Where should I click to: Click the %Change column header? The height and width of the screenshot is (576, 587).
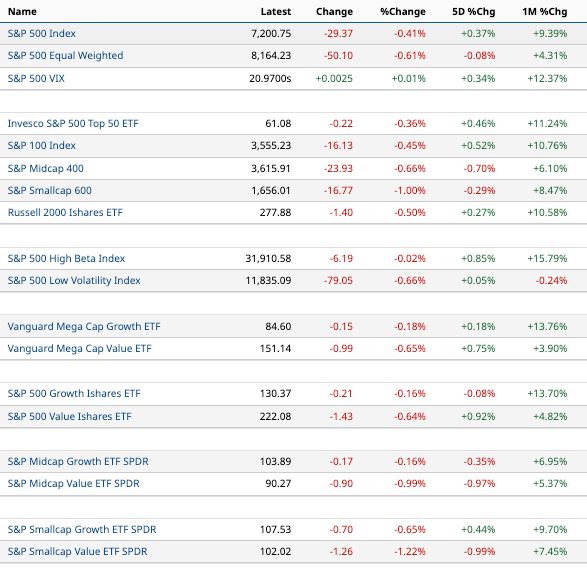click(x=403, y=12)
